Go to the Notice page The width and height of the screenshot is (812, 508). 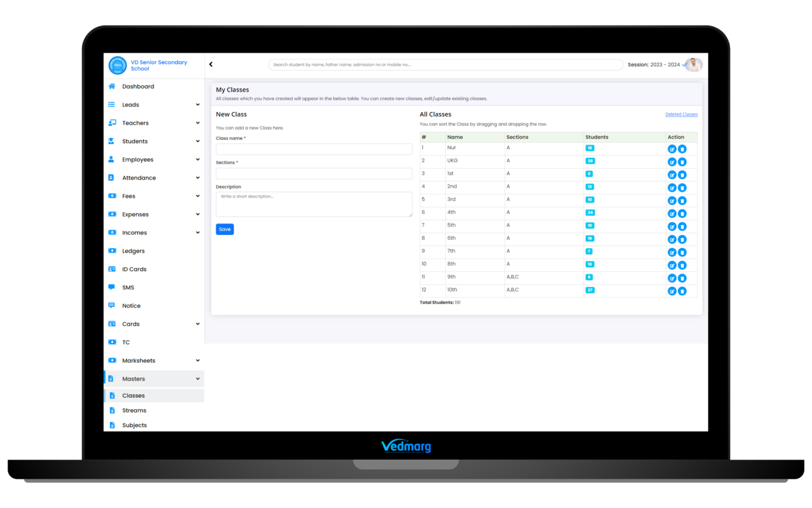point(131,306)
